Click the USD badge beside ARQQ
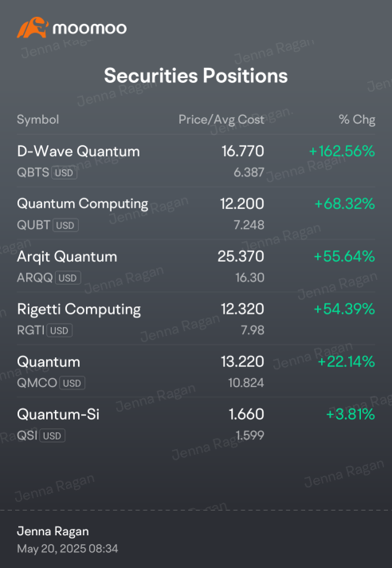The height and width of the screenshot is (568, 392). 68,278
